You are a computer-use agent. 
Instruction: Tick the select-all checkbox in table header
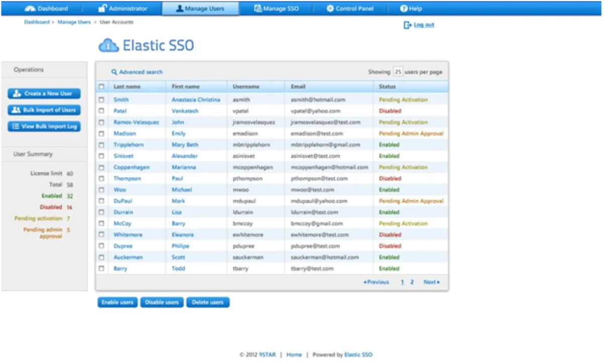tap(101, 86)
